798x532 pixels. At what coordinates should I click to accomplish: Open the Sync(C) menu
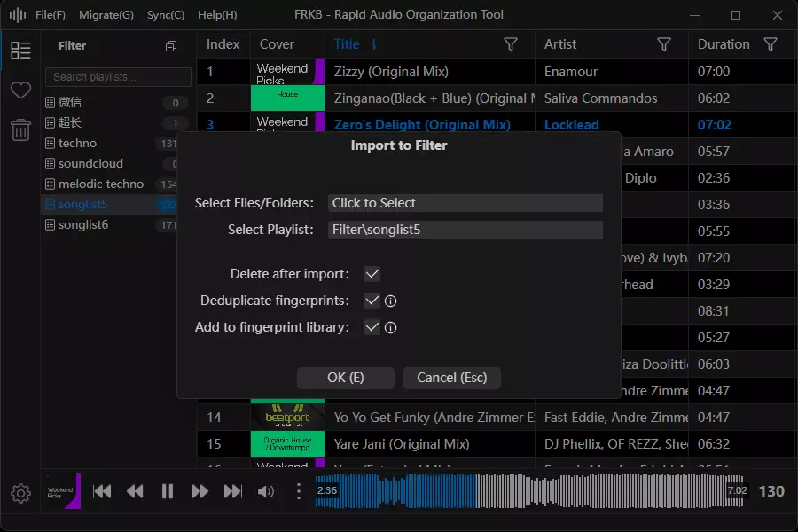tap(166, 15)
